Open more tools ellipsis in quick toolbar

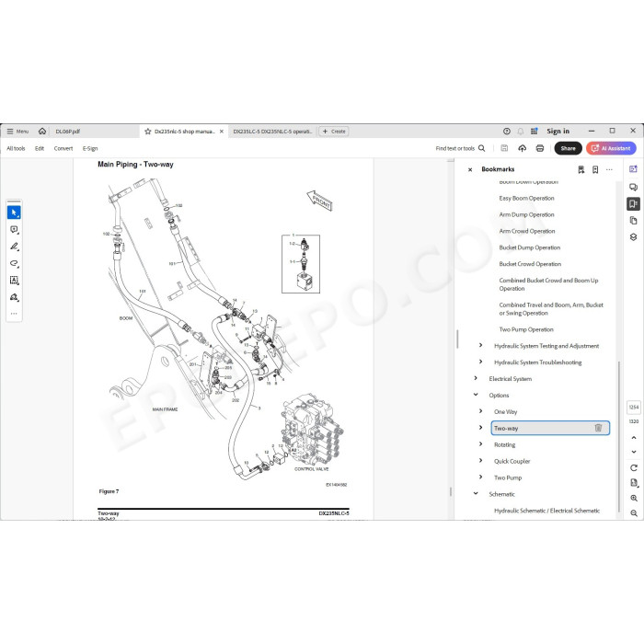coord(14,314)
